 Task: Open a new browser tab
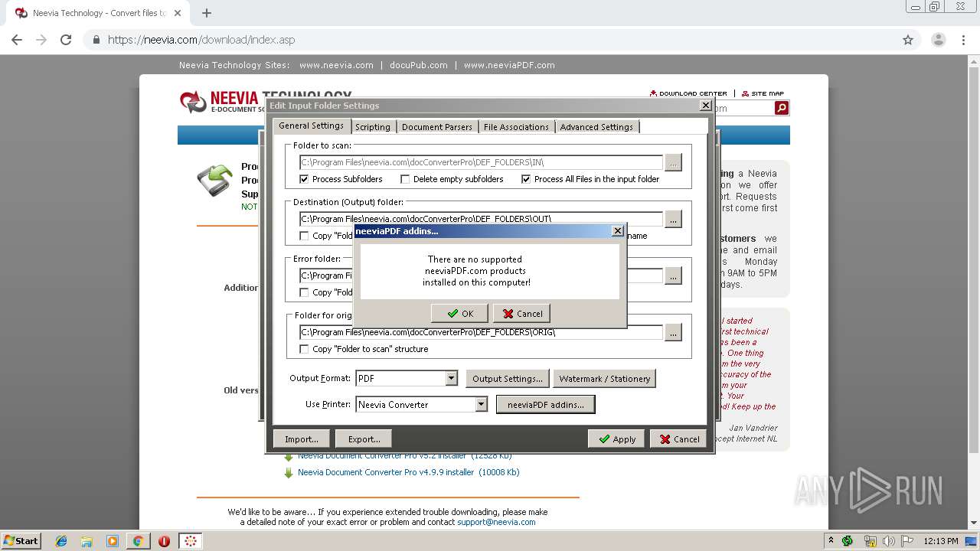click(206, 13)
